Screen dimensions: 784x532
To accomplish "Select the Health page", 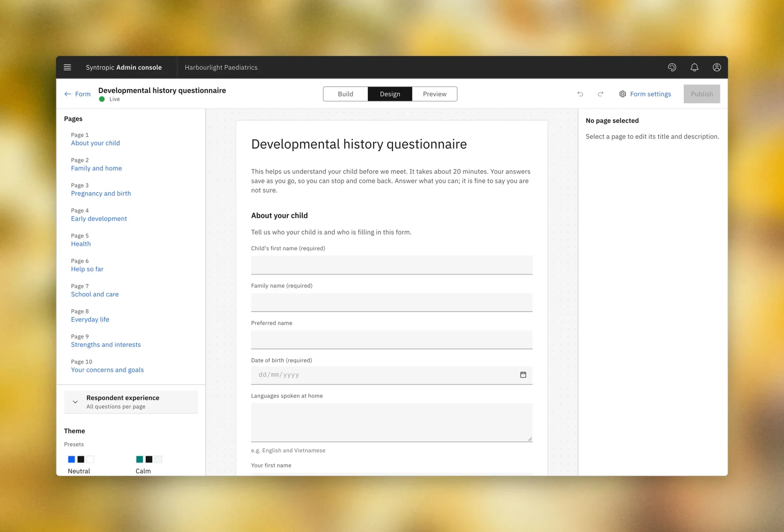I will [x=81, y=244].
